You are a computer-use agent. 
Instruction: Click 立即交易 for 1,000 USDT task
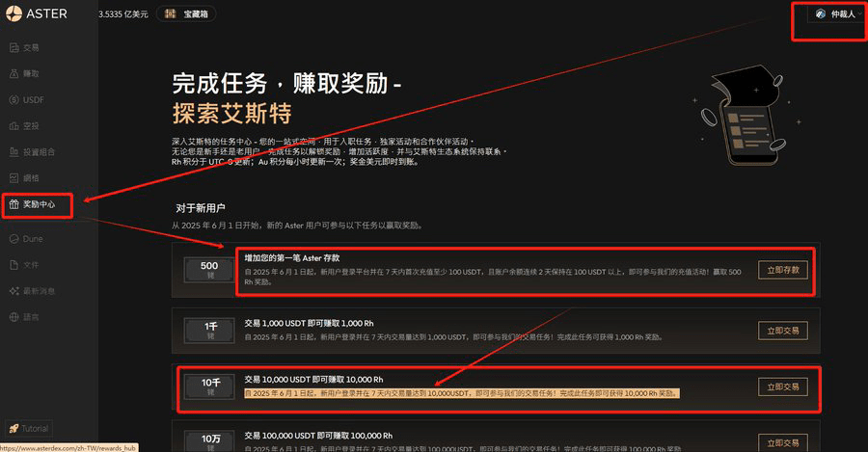783,331
